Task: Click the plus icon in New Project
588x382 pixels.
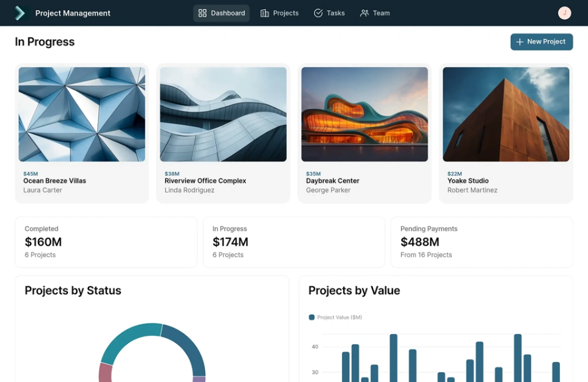Action: (x=520, y=42)
